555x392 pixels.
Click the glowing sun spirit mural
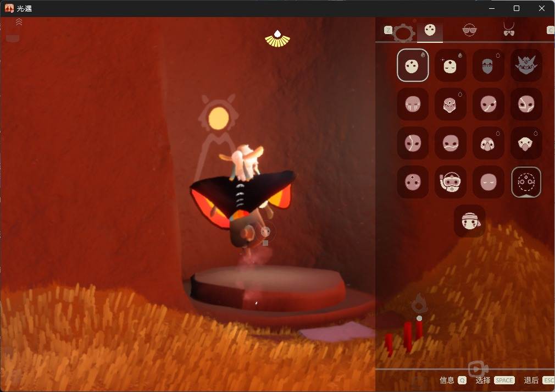click(x=218, y=118)
